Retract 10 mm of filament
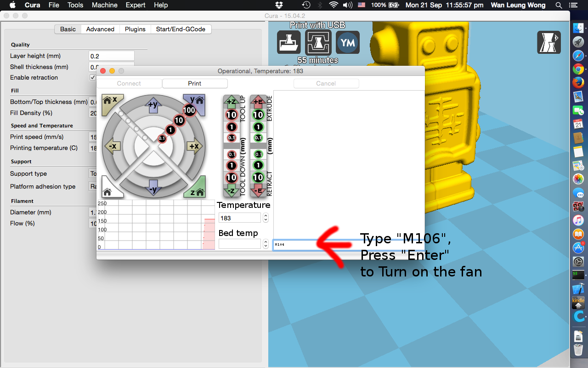Image resolution: width=588 pixels, height=368 pixels. point(258,178)
